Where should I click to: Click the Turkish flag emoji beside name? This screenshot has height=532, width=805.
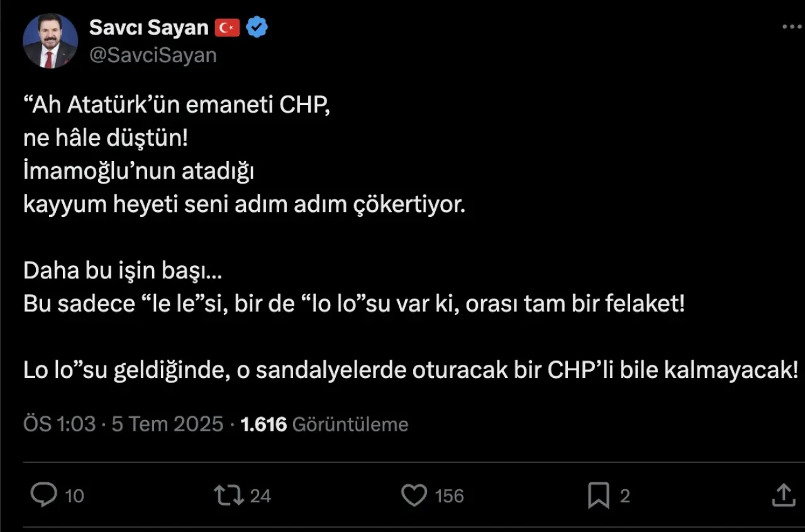point(227,28)
